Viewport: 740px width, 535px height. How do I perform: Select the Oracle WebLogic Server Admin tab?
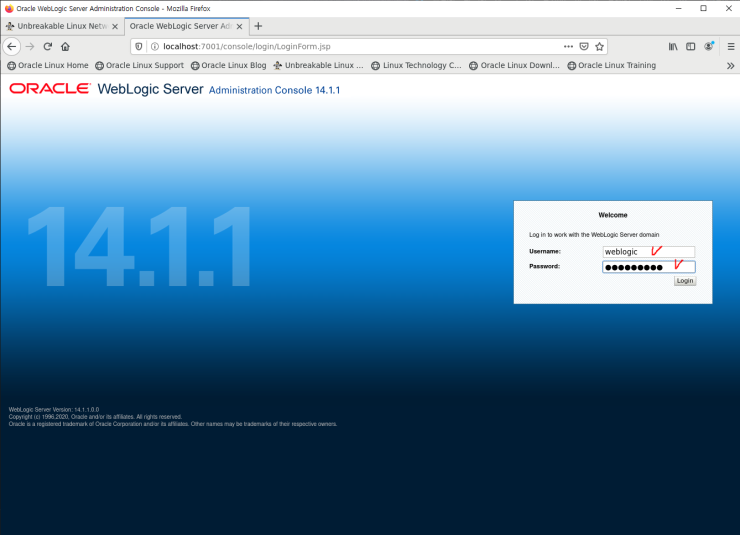(186, 26)
